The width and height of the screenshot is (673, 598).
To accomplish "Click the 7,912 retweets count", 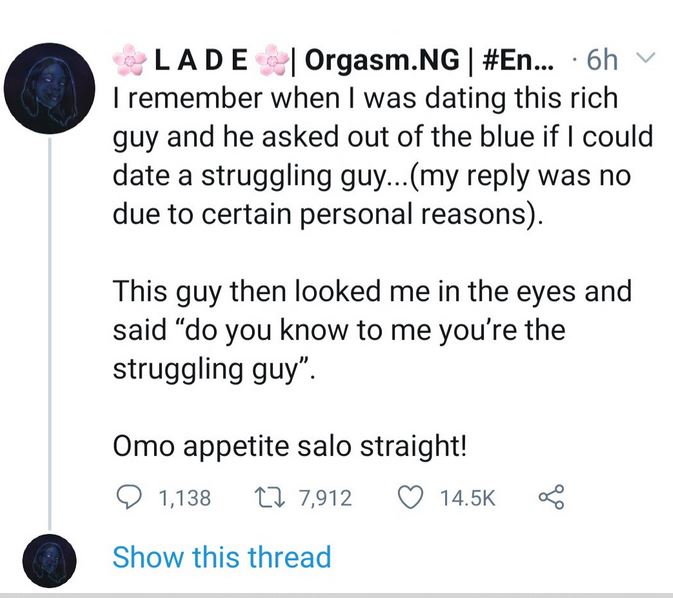I will [x=325, y=497].
